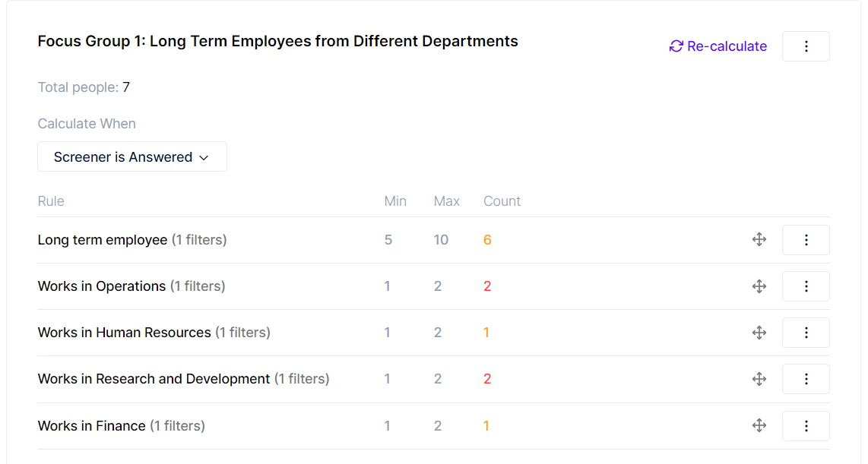Select the Long term employee rule name

[x=103, y=240]
